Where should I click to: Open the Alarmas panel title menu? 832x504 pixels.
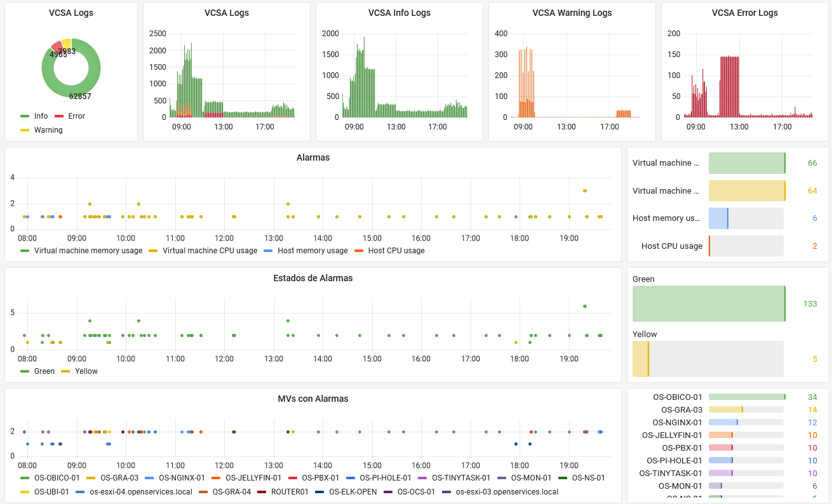312,157
